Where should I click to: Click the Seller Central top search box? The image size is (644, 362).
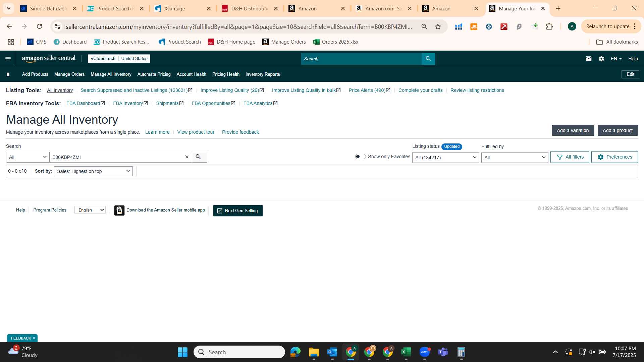361,59
